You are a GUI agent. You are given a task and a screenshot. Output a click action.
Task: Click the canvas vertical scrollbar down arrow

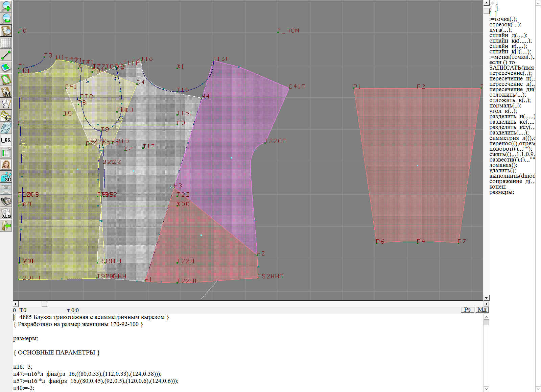tap(486, 298)
